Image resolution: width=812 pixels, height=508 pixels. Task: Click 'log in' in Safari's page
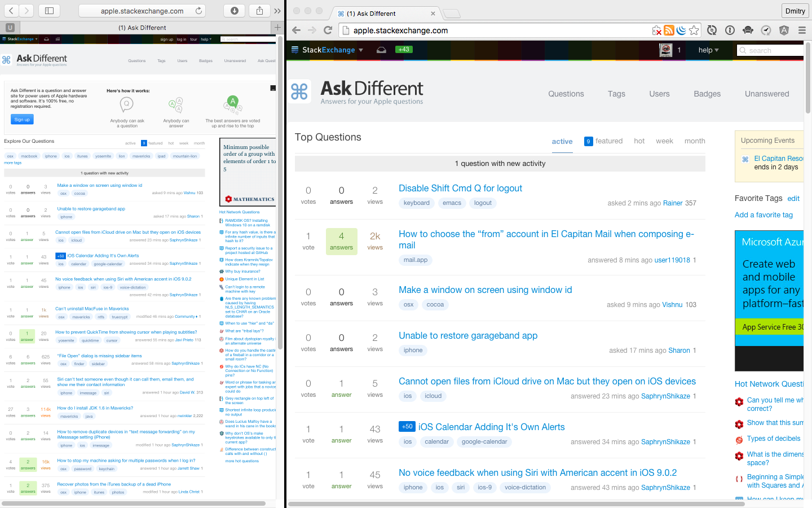pos(181,40)
